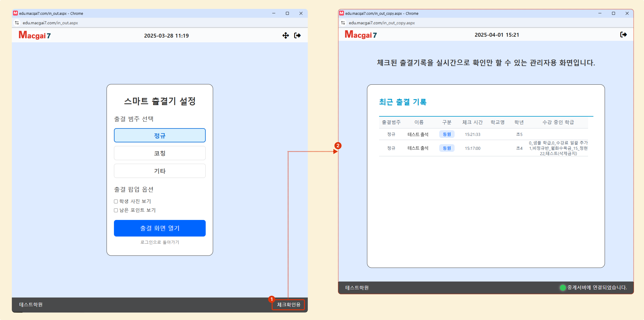Click the logout icon in right window header
644x320 pixels.
(623, 34)
